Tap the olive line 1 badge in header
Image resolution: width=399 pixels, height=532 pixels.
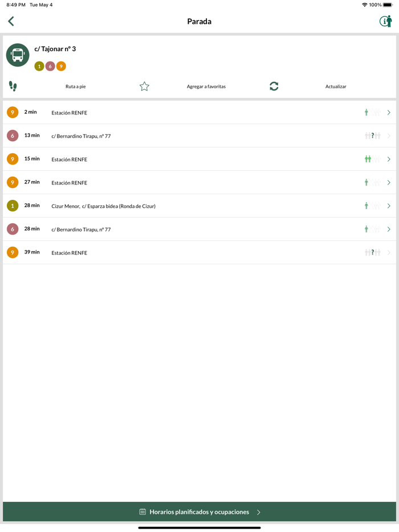point(39,66)
